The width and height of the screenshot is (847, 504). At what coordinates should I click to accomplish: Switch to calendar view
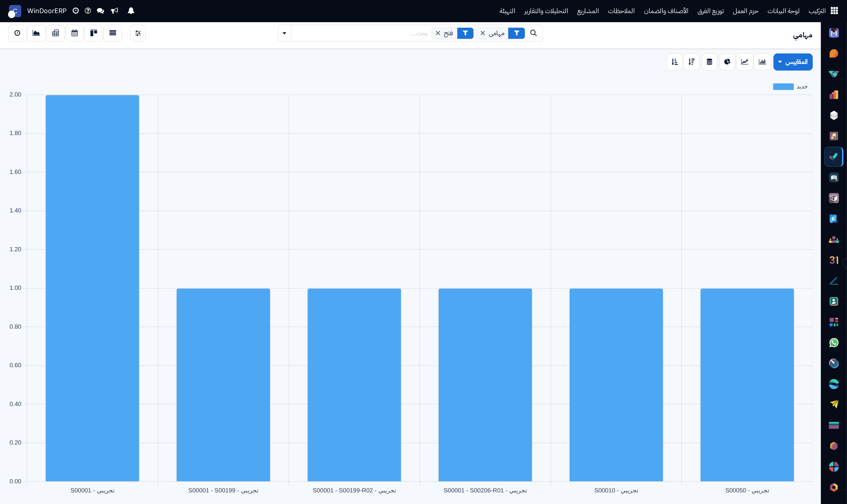(74, 33)
